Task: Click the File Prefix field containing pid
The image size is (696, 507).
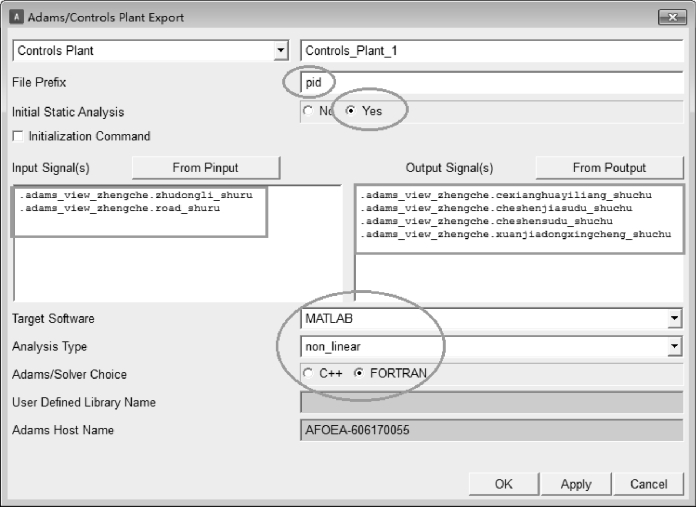Action: pos(492,82)
